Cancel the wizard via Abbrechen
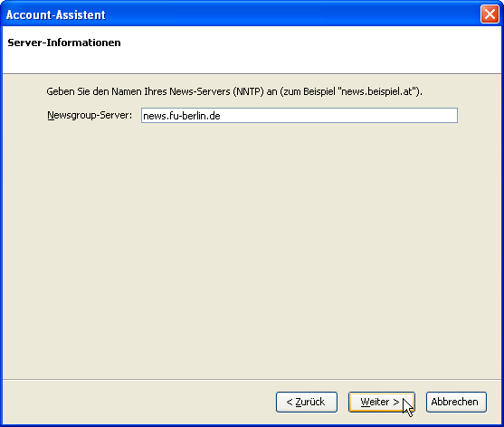 [x=456, y=402]
